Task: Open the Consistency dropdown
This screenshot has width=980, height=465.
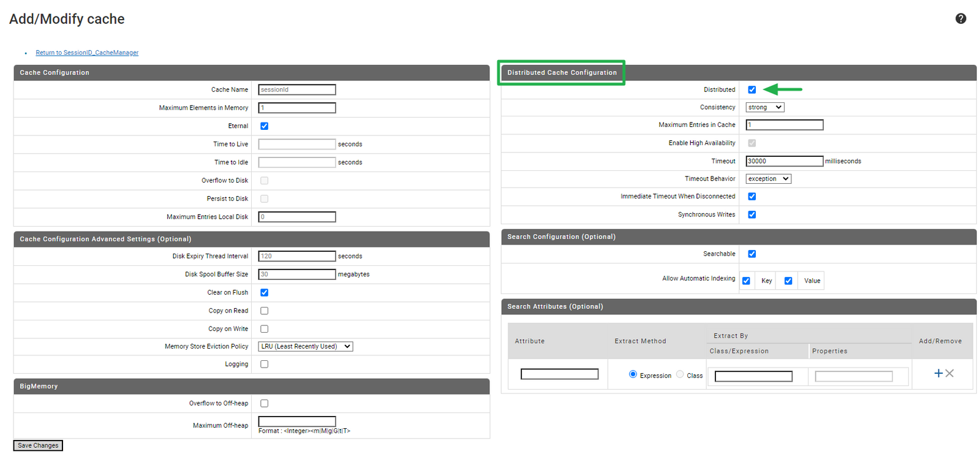Action: pyautogui.click(x=764, y=107)
